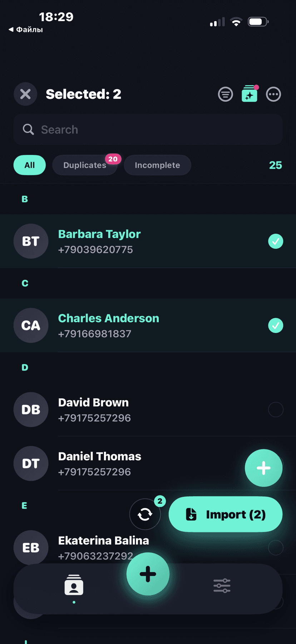
Task: Open Daniel Thomas's contact avatar
Action: [x=31, y=463]
